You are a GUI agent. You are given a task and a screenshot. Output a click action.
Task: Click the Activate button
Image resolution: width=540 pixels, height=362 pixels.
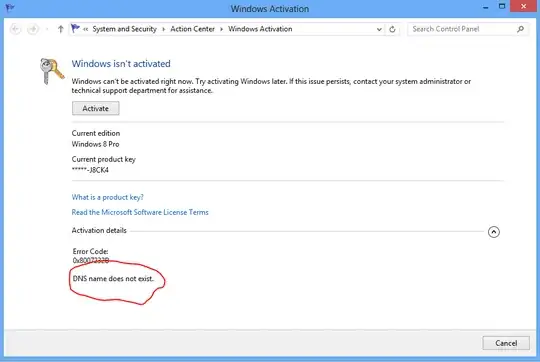point(96,108)
